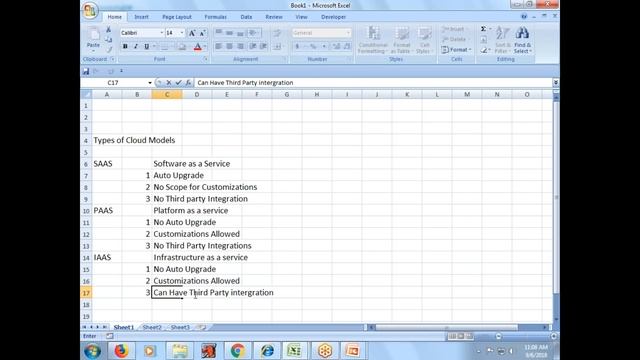Open the Review ribbon tab
The image size is (640, 360).
pos(274,17)
